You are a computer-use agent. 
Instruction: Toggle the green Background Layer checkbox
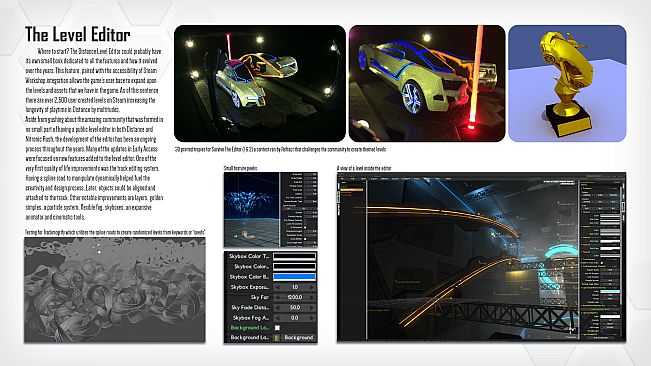(x=277, y=328)
